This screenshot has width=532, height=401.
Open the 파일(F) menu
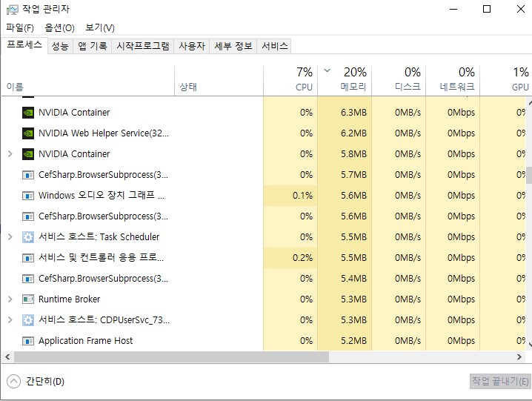(x=20, y=27)
